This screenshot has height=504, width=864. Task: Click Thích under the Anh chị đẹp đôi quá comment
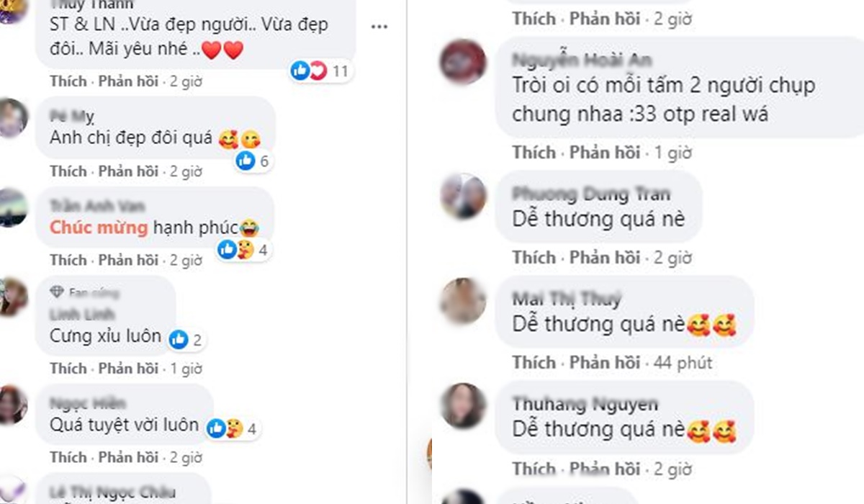(x=68, y=171)
